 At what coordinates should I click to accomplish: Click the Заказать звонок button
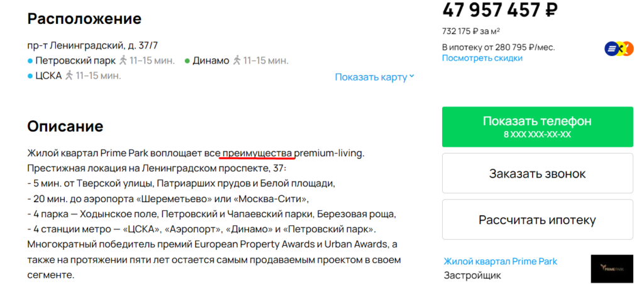[x=537, y=173]
